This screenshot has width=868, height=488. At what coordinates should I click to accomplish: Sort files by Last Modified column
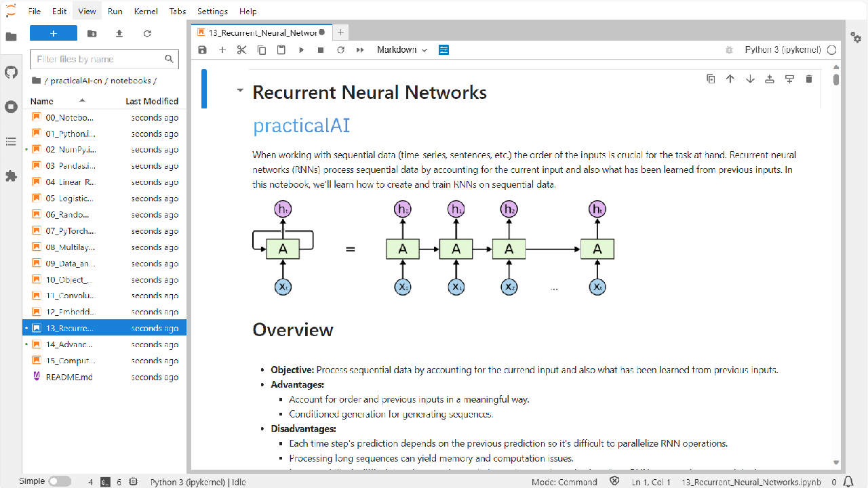coord(151,101)
